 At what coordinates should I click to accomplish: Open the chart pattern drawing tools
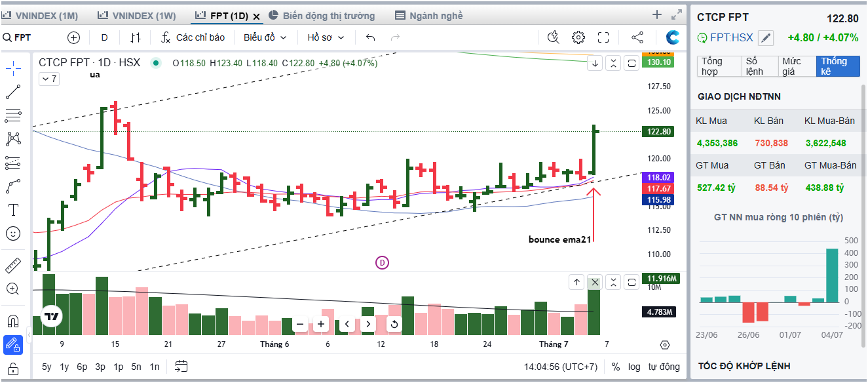[13, 139]
